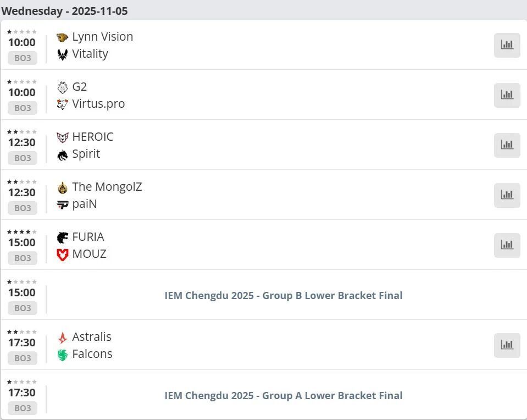Open stats chart for G2 vs Virtus.pro

tap(507, 95)
